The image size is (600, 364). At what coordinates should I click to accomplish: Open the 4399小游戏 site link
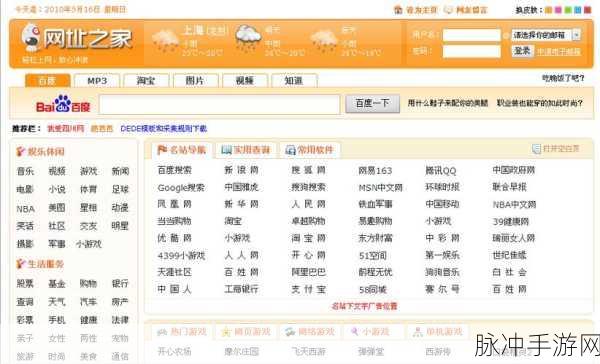181,255
